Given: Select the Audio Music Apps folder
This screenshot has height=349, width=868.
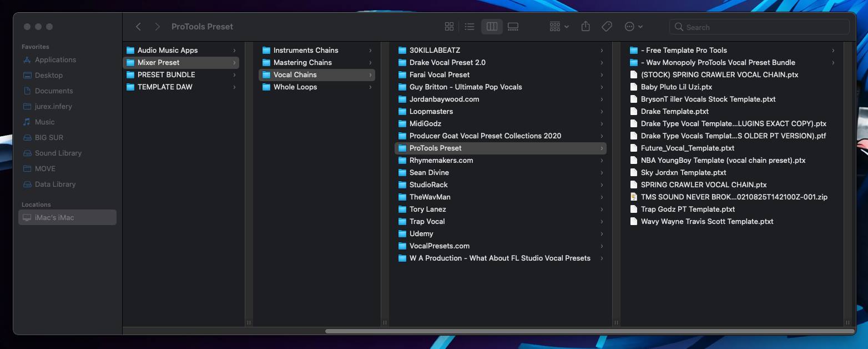Looking at the screenshot, I should tap(181, 50).
